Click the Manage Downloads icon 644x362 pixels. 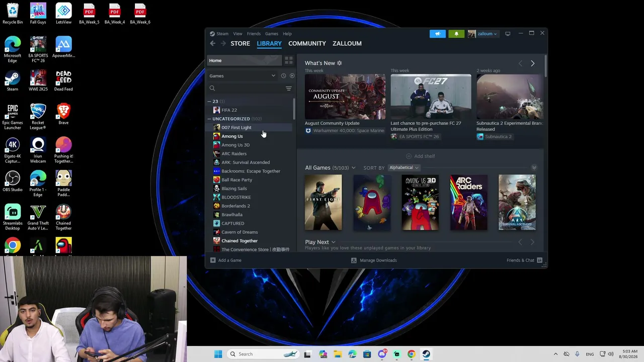(354, 260)
